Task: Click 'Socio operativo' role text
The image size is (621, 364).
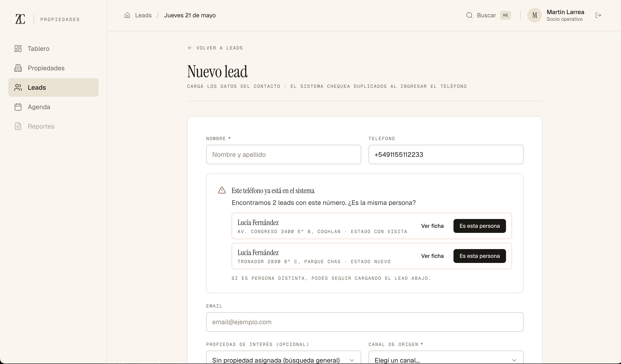Action: pyautogui.click(x=565, y=19)
